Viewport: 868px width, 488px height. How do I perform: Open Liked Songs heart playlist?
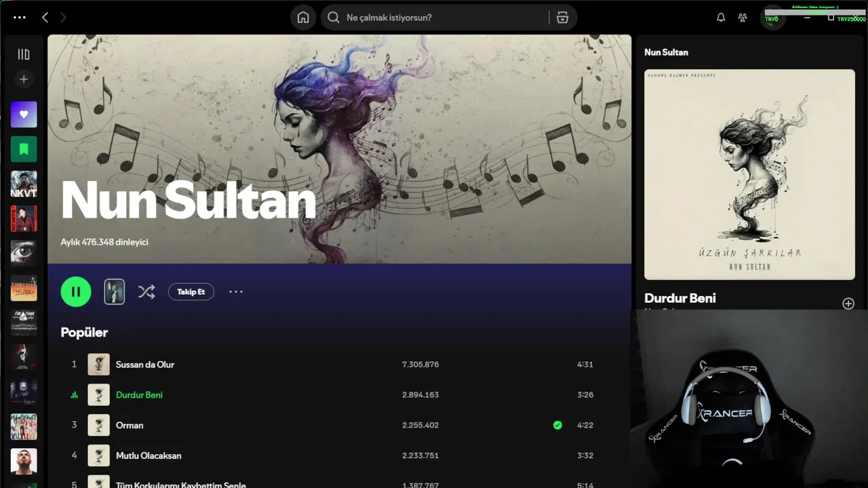[x=24, y=115]
